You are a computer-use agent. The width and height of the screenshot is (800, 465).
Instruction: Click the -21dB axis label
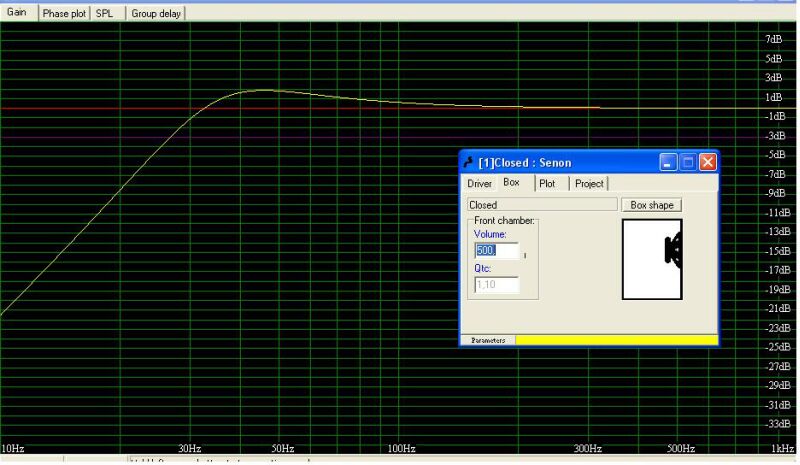point(779,308)
